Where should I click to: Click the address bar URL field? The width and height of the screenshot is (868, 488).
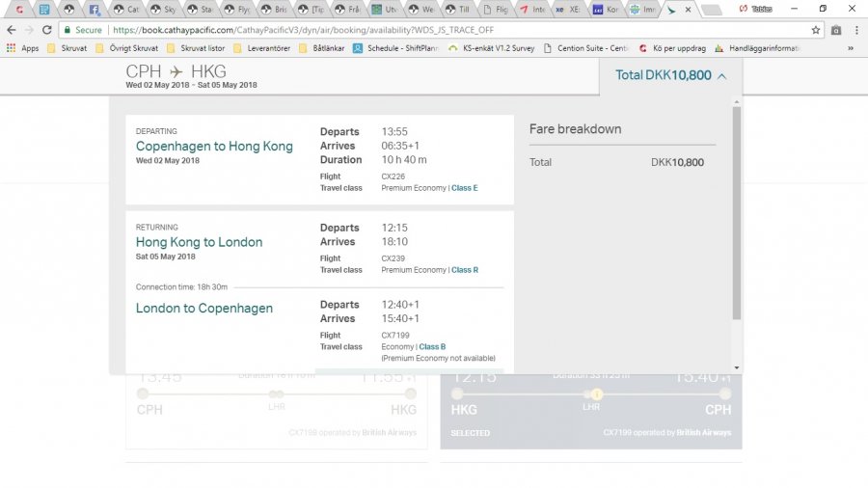[434, 30]
